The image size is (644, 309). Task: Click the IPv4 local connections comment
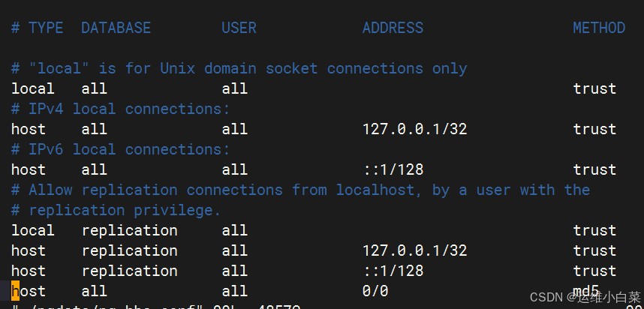120,109
